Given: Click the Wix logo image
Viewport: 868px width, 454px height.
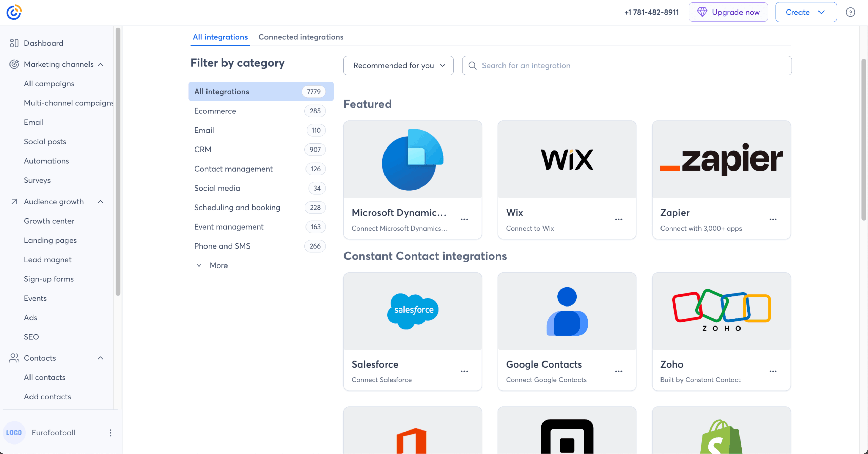Looking at the screenshot, I should pos(567,159).
